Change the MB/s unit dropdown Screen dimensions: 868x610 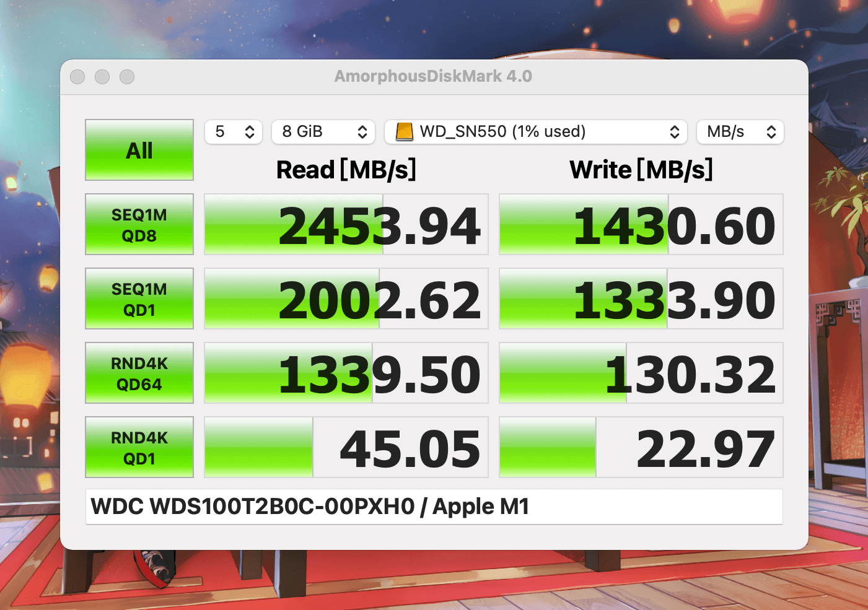coord(740,132)
